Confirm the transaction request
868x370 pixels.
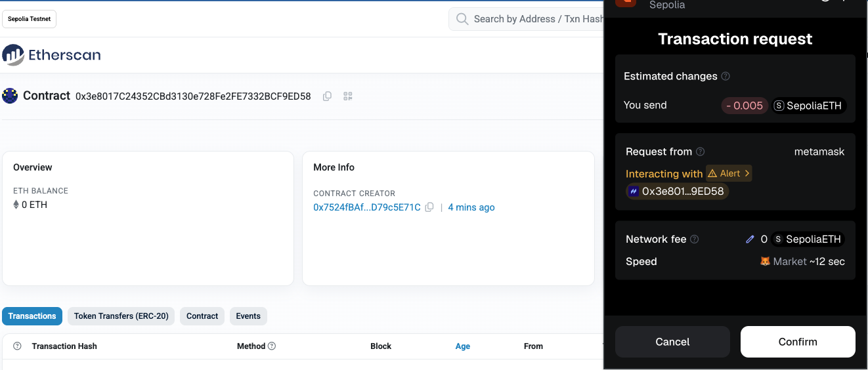point(798,342)
